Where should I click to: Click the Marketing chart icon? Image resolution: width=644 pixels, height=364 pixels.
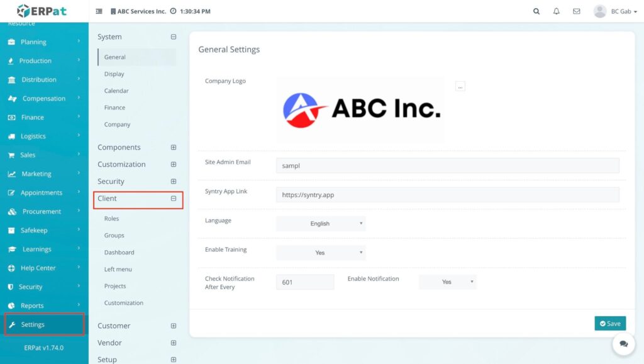pyautogui.click(x=11, y=174)
